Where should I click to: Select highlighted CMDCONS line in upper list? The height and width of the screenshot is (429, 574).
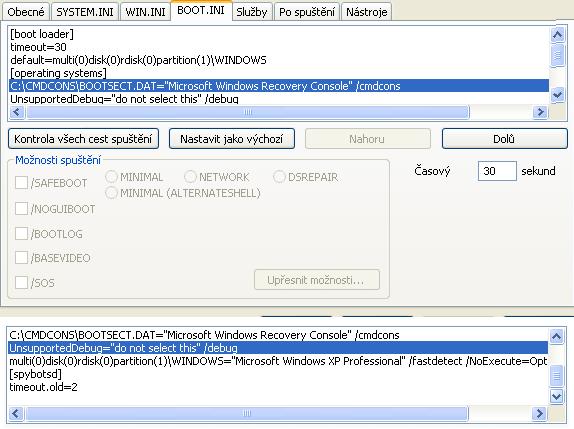[279, 86]
